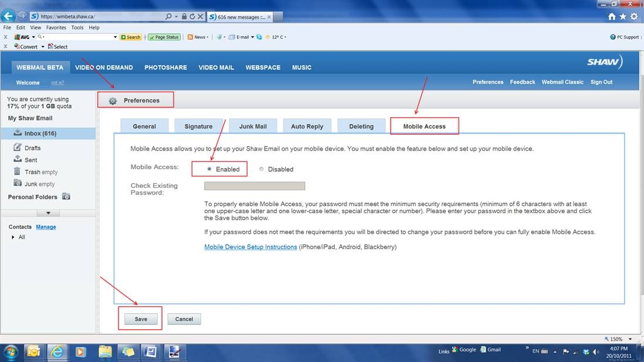Image resolution: width=644 pixels, height=362 pixels.
Task: Select the Enabled radio button
Action: click(x=209, y=169)
